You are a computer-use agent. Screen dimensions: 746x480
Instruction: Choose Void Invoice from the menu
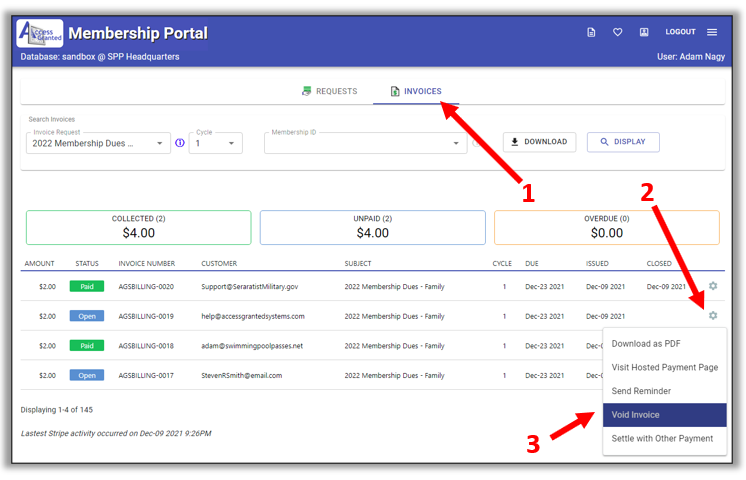(664, 415)
